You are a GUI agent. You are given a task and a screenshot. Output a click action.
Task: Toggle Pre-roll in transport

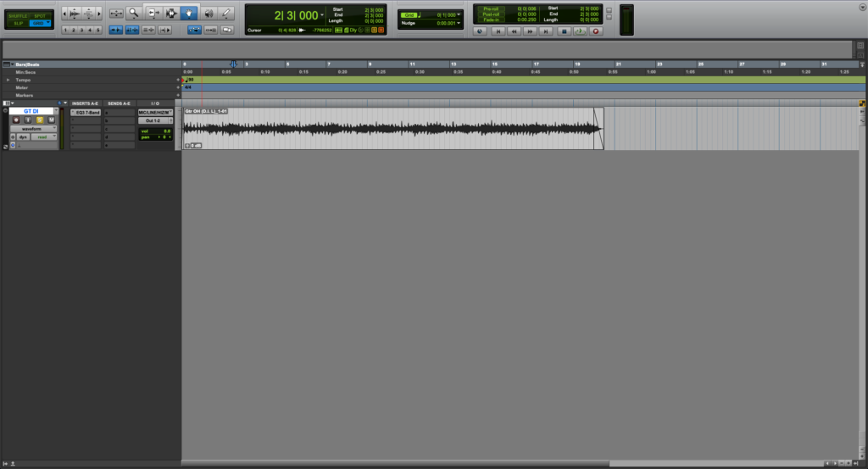click(x=491, y=8)
